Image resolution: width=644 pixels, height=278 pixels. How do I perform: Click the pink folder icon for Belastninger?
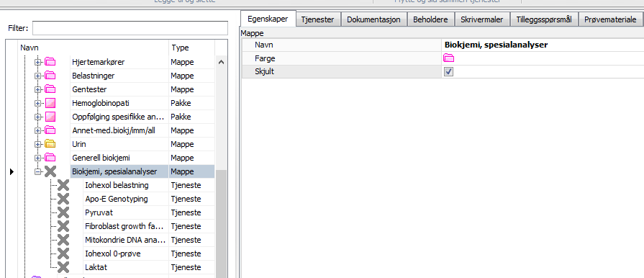tap(50, 76)
